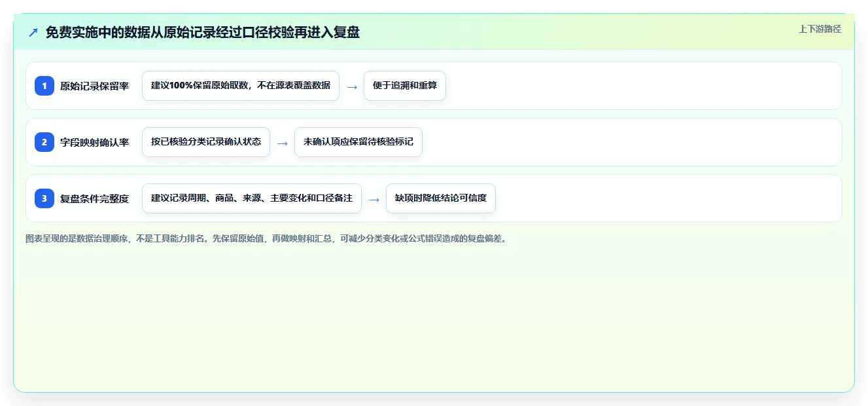This screenshot has width=868, height=406.
Task: Select step number 2 badge
Action: click(44, 142)
